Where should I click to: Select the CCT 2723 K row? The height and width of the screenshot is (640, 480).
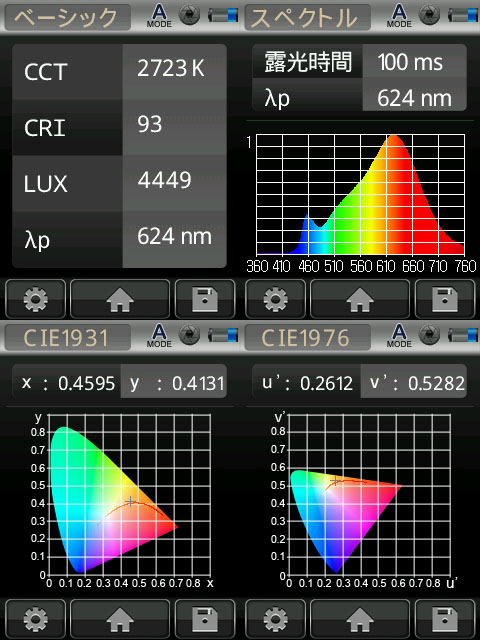click(x=119, y=71)
